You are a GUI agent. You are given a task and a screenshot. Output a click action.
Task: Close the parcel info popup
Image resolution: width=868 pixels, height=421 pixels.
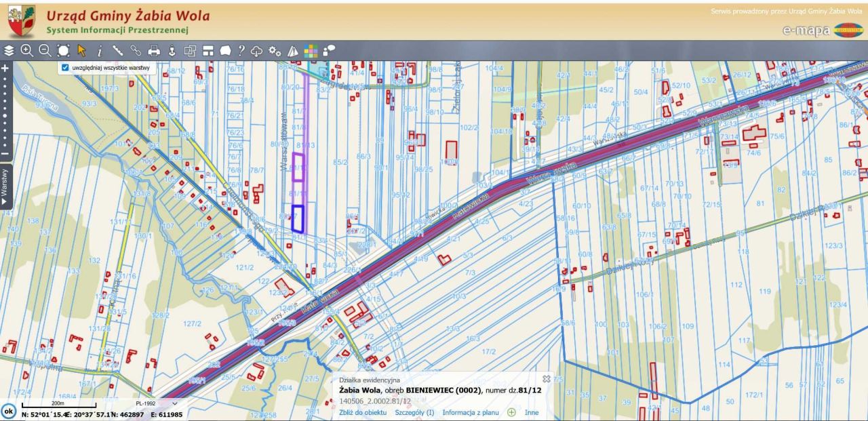point(547,379)
